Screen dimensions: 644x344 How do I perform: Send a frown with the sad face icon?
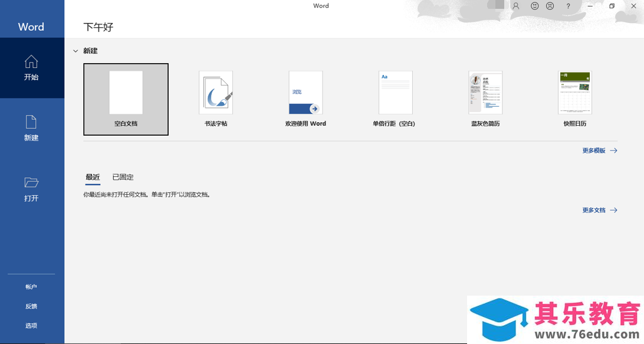click(550, 6)
